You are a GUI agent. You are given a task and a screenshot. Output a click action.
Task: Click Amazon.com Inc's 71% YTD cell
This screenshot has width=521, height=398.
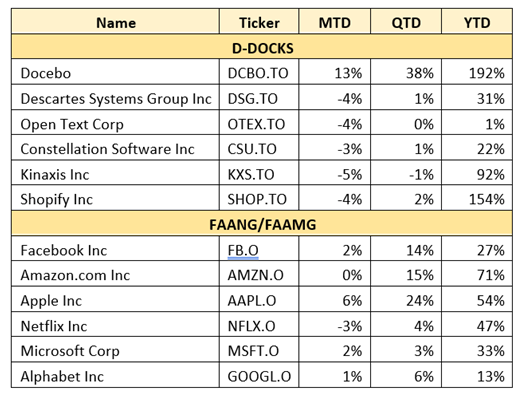477,274
